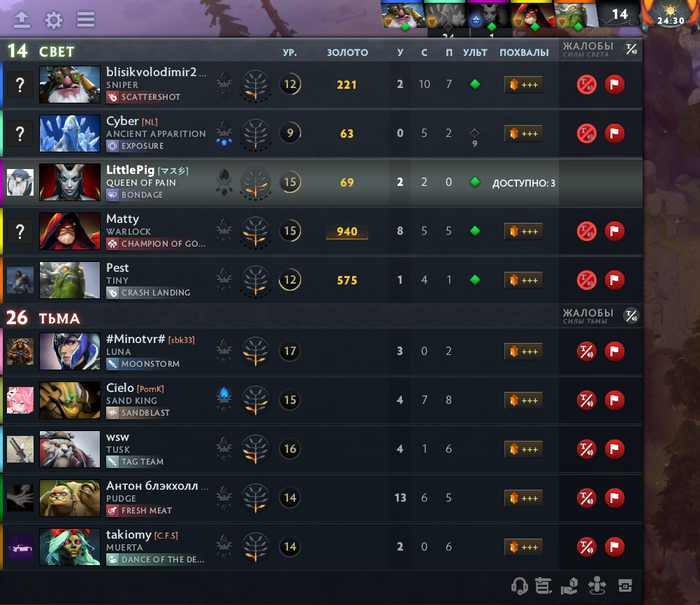Open the settings gear icon
Viewport: 700px width, 605px height.
pos(54,20)
